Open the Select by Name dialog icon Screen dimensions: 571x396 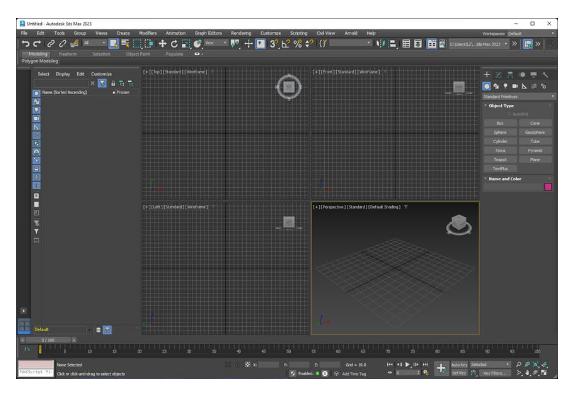pos(126,44)
